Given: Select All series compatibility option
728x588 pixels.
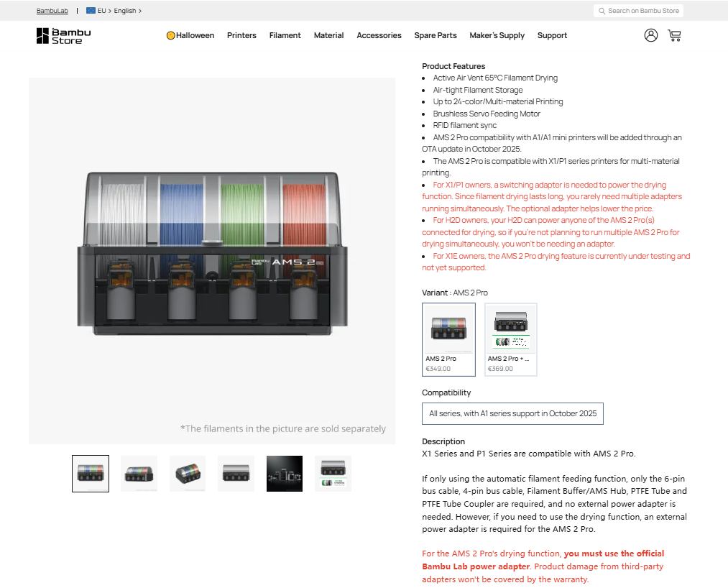Looking at the screenshot, I should tap(512, 413).
